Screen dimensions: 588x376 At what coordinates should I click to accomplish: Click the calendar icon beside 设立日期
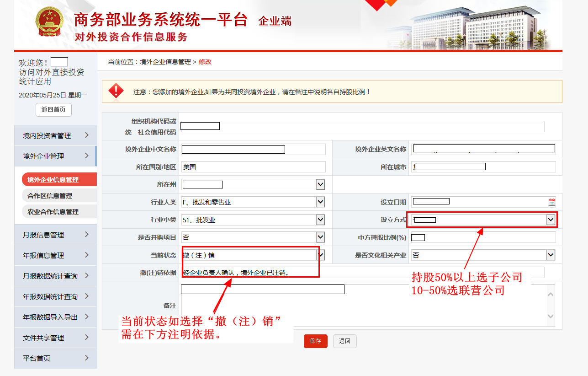551,202
